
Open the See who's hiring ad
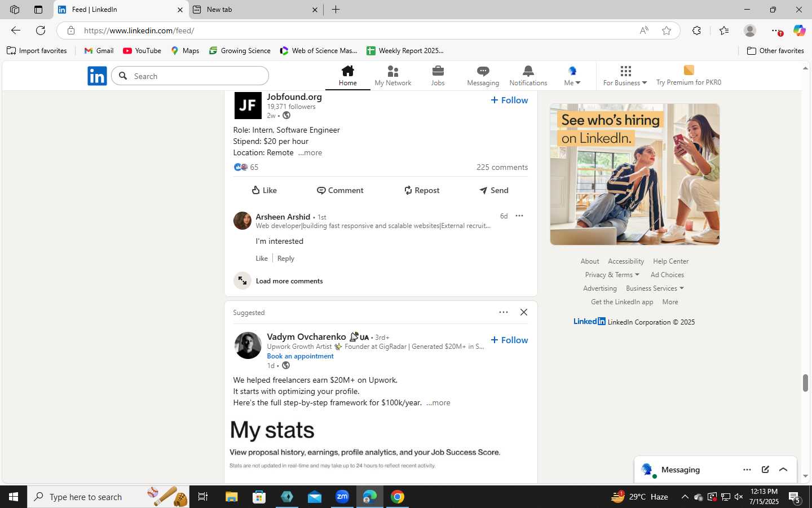pos(635,174)
